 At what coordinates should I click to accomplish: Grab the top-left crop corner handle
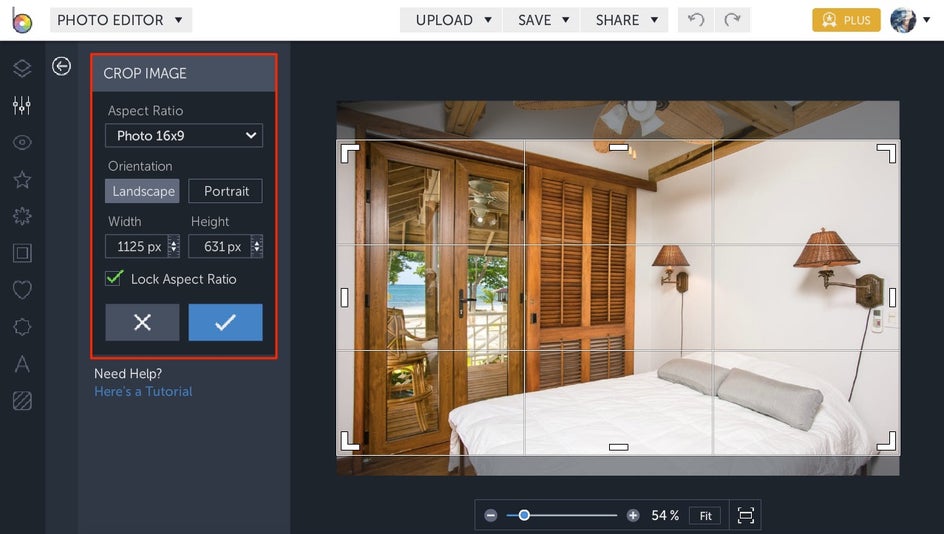click(x=349, y=154)
